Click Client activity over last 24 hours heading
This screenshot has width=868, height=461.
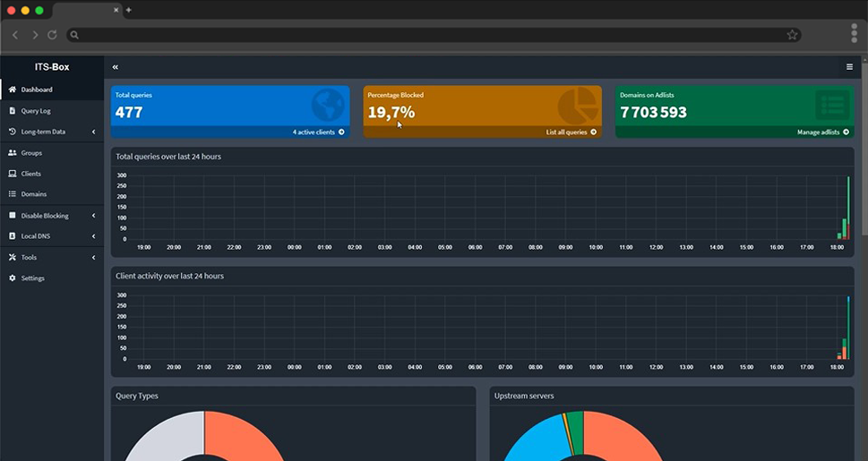pos(170,276)
